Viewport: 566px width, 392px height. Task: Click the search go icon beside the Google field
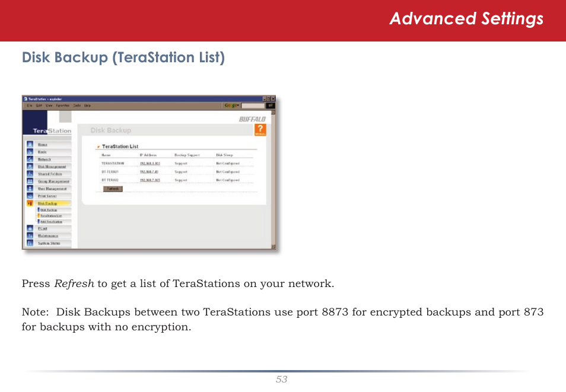(271, 106)
